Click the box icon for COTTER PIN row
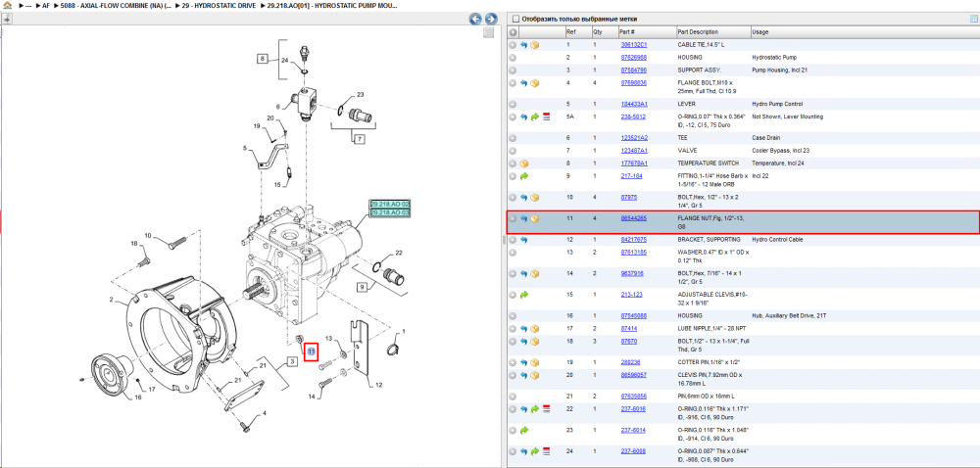Viewport: 980px width, 468px height. (534, 362)
